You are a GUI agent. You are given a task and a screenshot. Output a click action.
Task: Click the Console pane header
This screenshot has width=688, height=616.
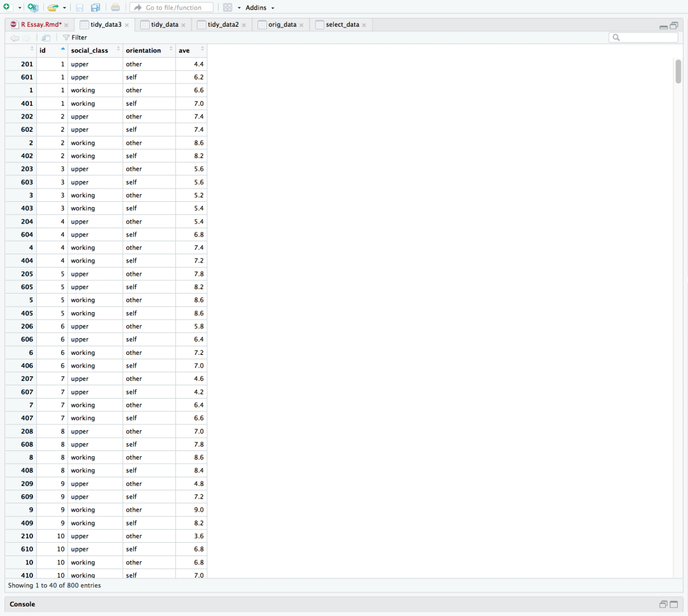coord(343,604)
